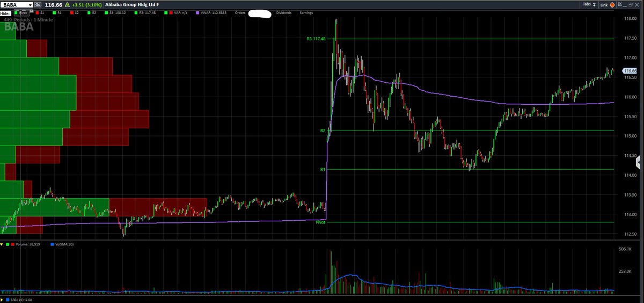Select the Earnings overlay item
The height and width of the screenshot is (303, 644).
click(x=306, y=13)
